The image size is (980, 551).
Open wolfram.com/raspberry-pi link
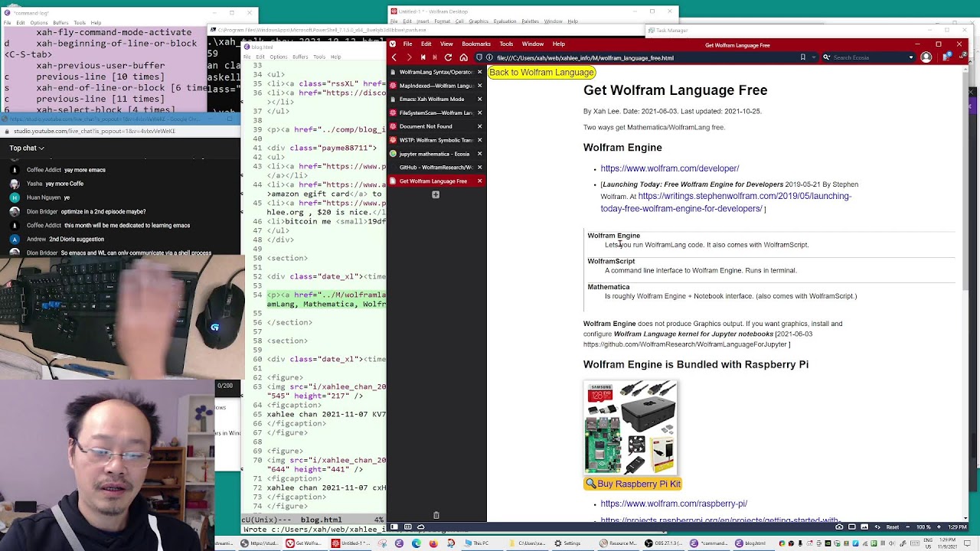pyautogui.click(x=674, y=504)
